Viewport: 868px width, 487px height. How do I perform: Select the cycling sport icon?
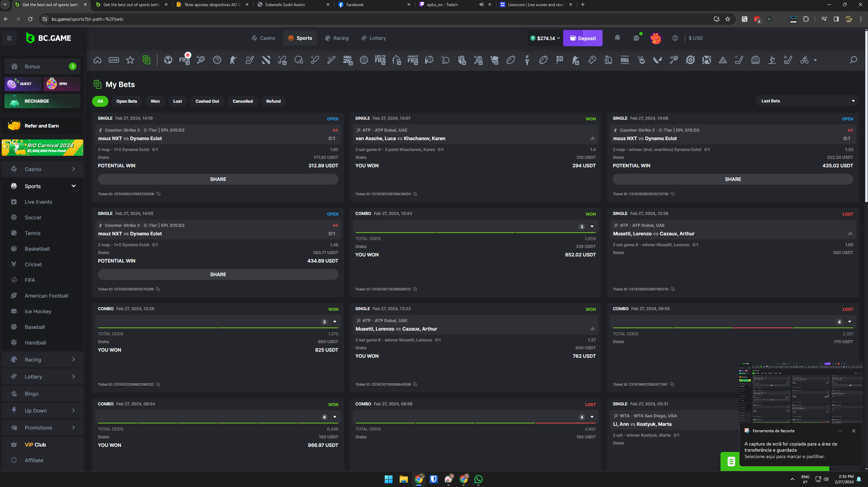pos(804,60)
